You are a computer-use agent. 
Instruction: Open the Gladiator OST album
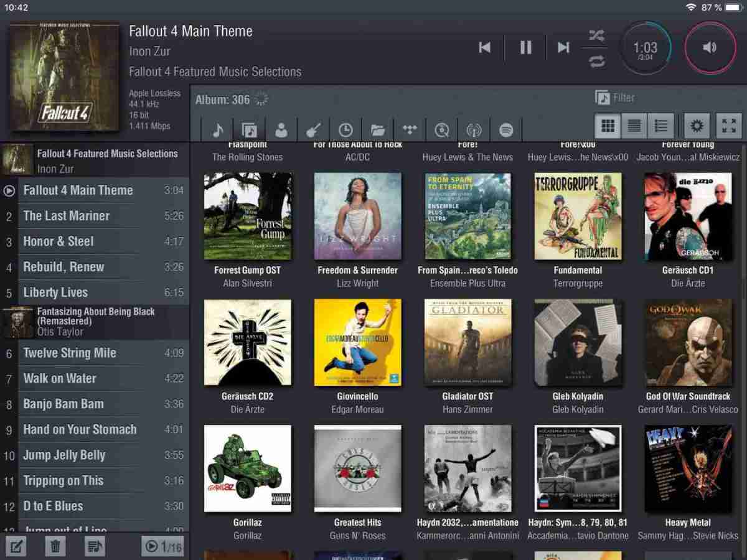[x=467, y=342]
